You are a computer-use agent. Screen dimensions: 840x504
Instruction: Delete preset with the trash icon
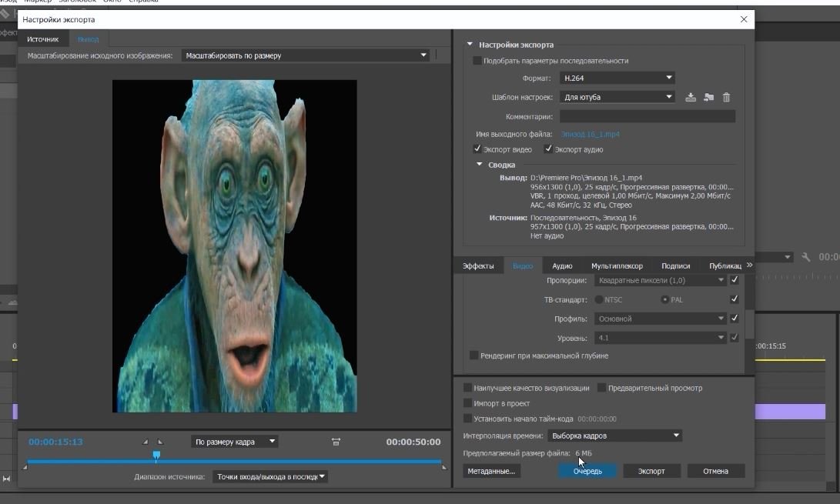click(726, 98)
